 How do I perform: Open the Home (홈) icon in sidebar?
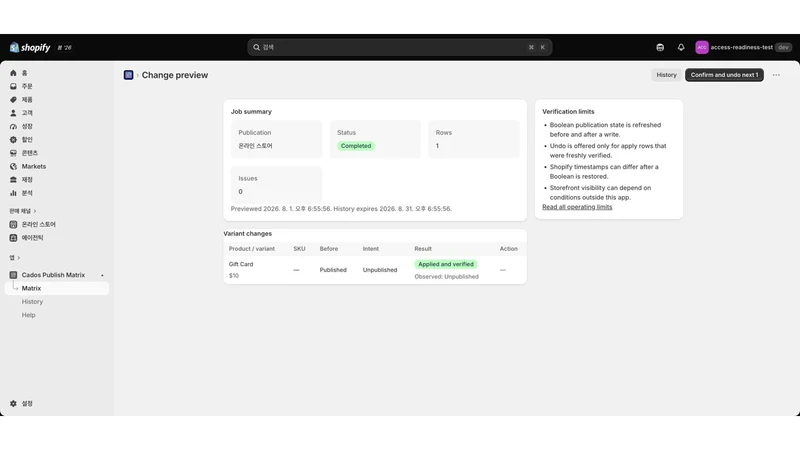click(13, 73)
